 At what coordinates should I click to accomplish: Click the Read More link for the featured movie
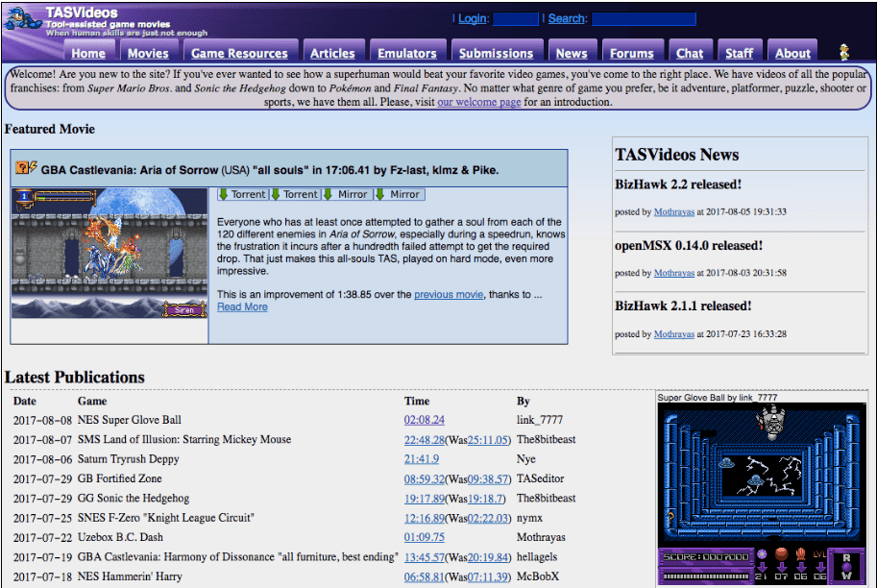tap(243, 306)
